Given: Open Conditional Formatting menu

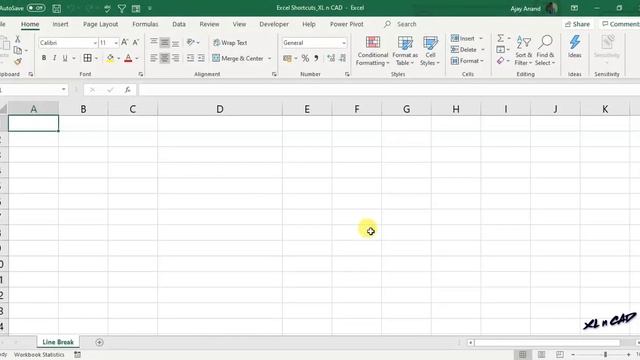Looking at the screenshot, I should coord(372,51).
